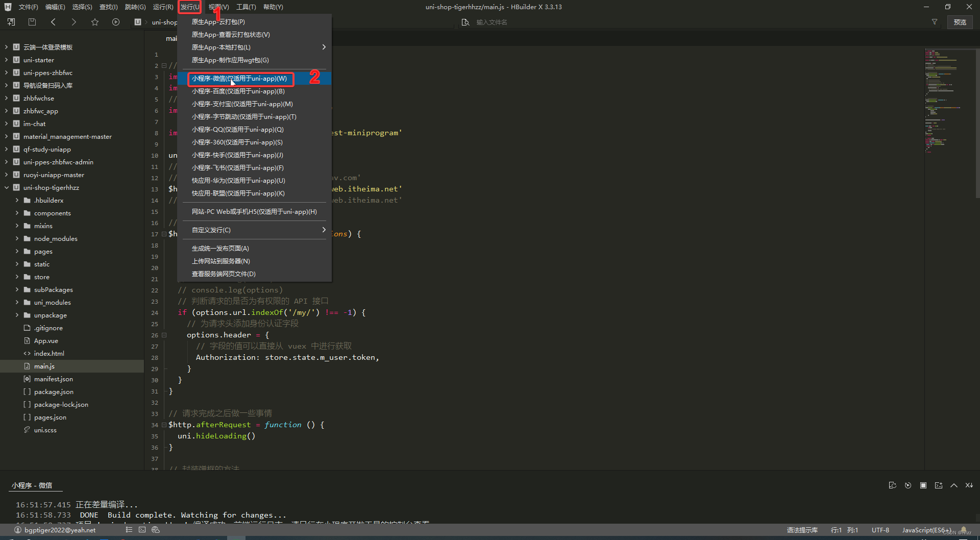This screenshot has width=980, height=540.
Task: Open package.json in project tree
Action: point(54,391)
